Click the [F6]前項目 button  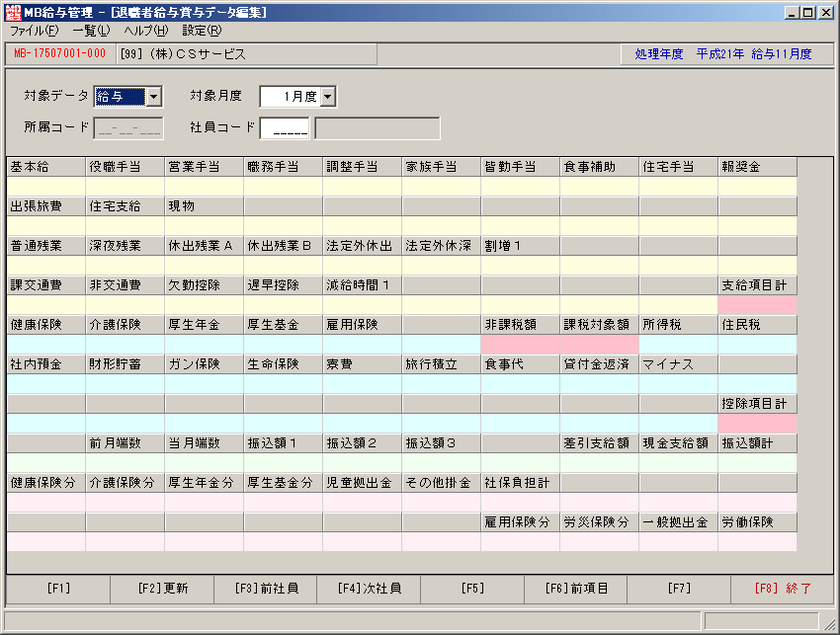(x=576, y=589)
